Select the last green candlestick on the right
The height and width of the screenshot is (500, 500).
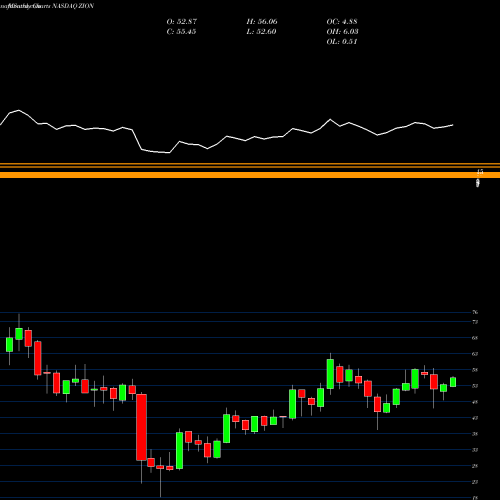click(x=453, y=382)
